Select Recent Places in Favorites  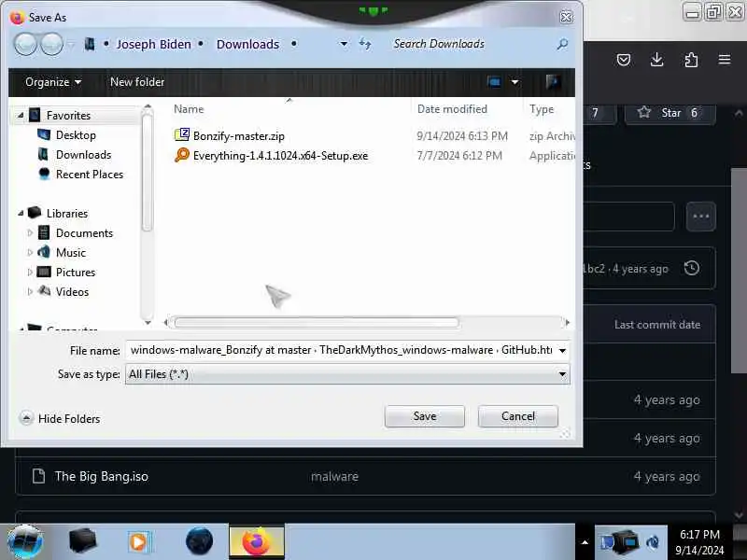pos(89,175)
